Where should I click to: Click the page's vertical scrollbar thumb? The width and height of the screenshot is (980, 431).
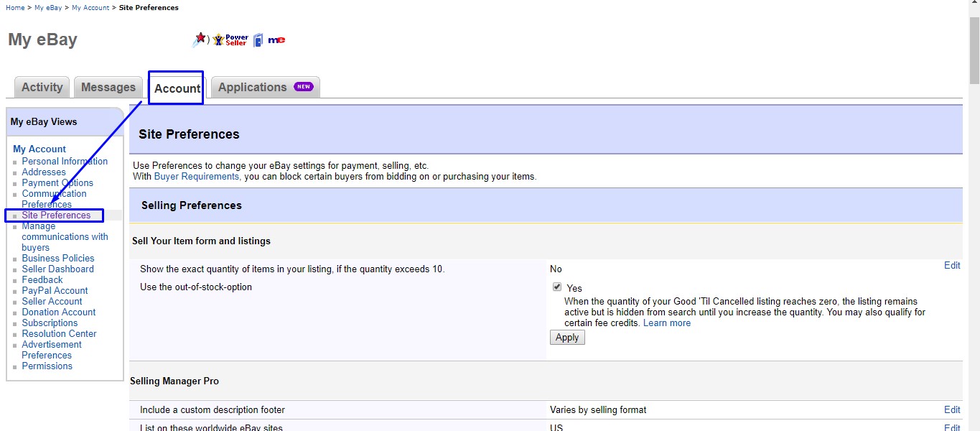pos(974,50)
